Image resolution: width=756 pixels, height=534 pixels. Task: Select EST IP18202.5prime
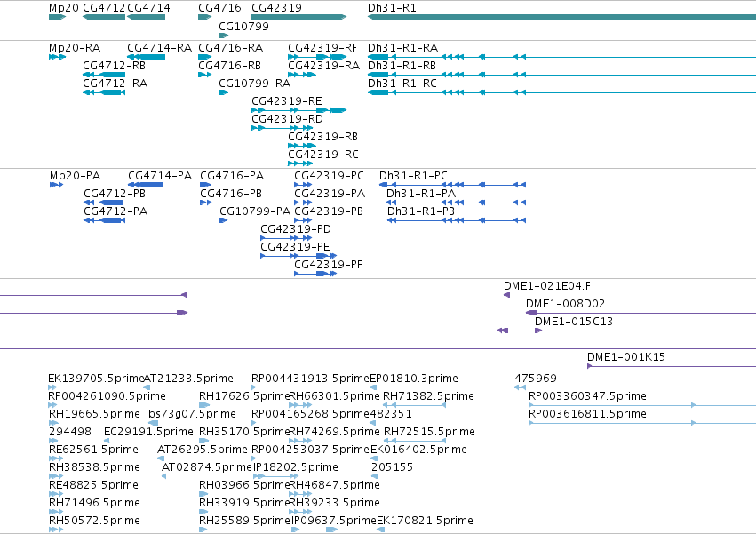pos(295,467)
